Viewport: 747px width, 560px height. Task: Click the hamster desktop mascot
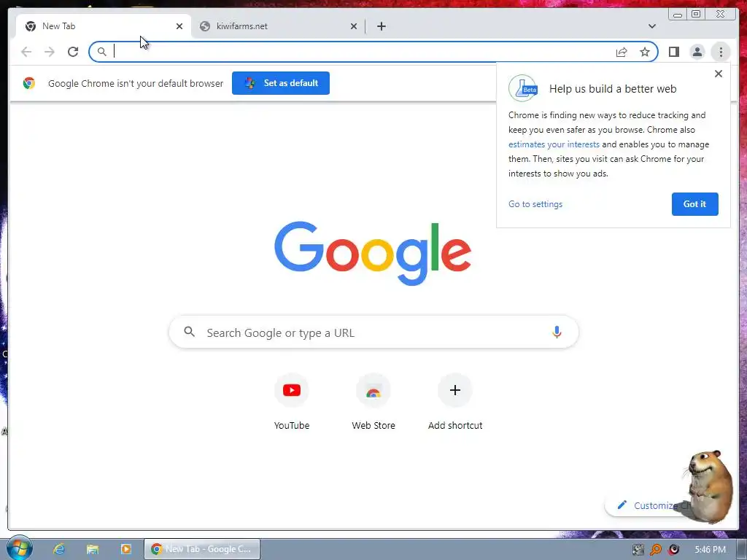709,486
